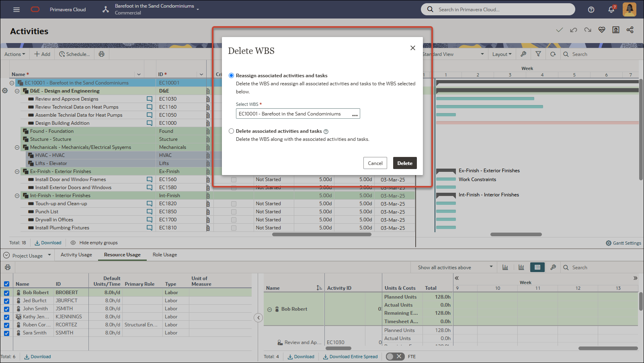Viewport: 644px width, 363px height.
Task: Click the Oracle logo icon
Action: click(35, 9)
